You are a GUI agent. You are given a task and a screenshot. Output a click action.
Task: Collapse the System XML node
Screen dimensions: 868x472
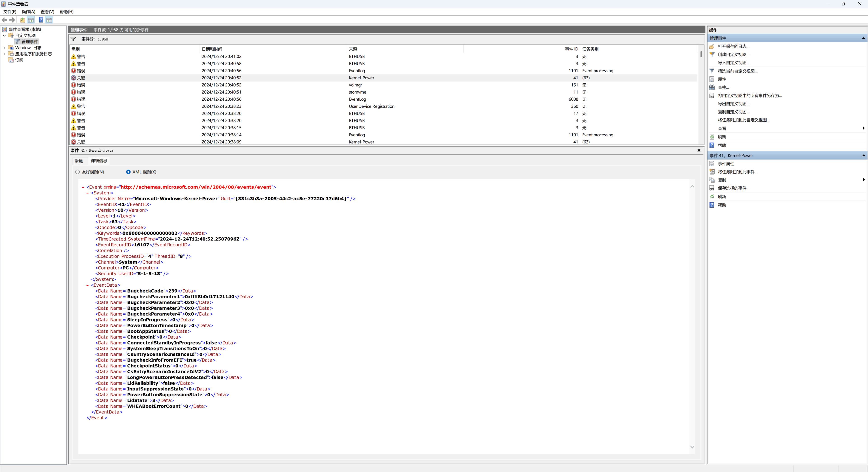[x=88, y=193]
